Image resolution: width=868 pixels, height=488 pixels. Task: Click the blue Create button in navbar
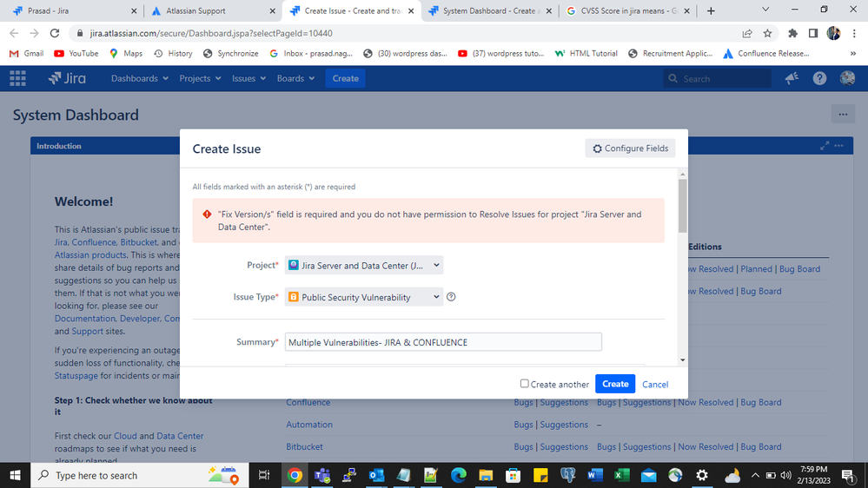pos(346,78)
